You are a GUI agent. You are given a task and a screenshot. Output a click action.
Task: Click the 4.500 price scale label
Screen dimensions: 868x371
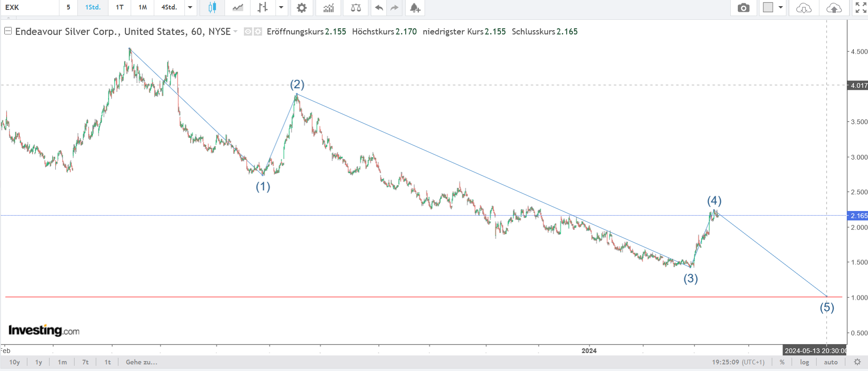[859, 51]
